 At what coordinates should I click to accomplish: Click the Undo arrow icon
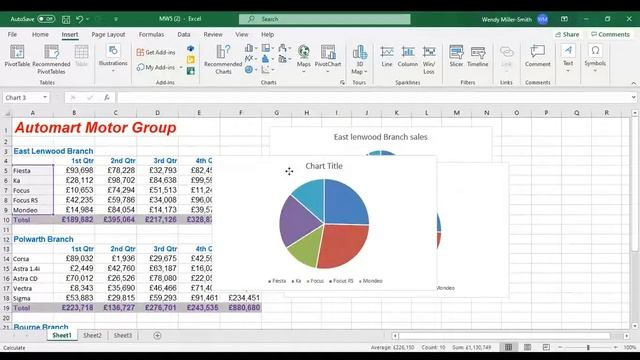79,19
